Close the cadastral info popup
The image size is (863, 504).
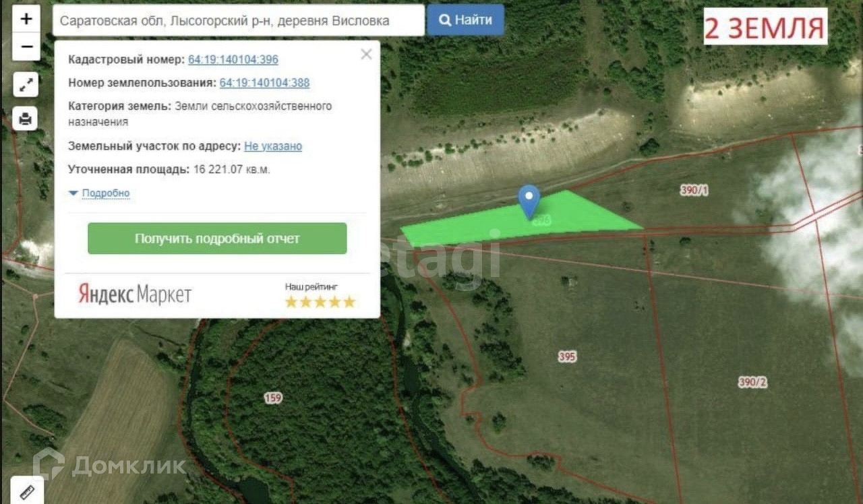[366, 55]
